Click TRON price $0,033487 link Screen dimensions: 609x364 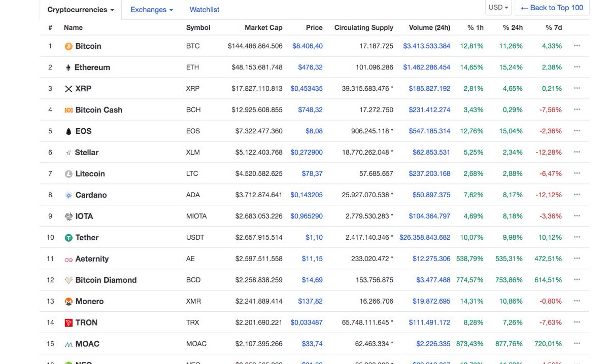tap(307, 323)
